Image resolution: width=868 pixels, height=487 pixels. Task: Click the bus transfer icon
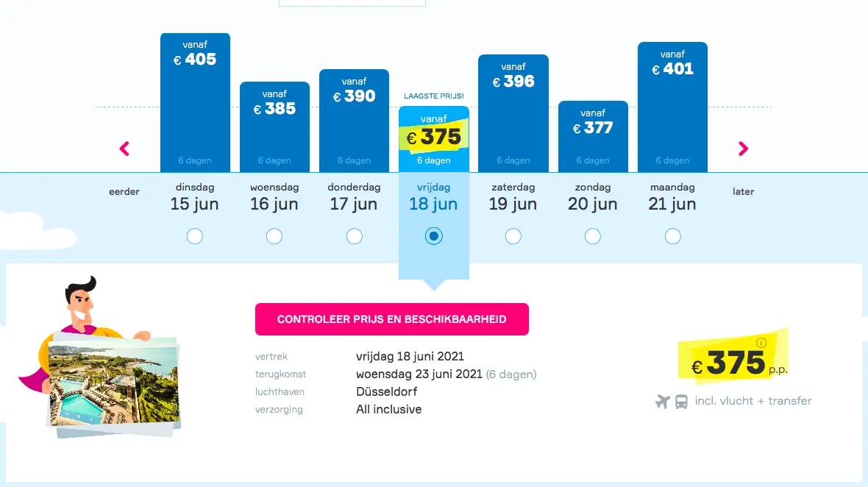pyautogui.click(x=681, y=401)
